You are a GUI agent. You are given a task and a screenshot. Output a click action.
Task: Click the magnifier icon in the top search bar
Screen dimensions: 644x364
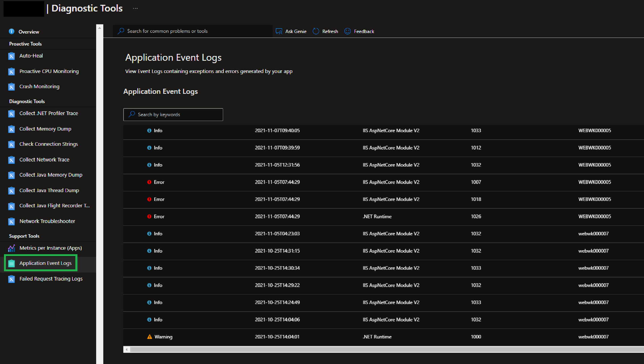(121, 31)
